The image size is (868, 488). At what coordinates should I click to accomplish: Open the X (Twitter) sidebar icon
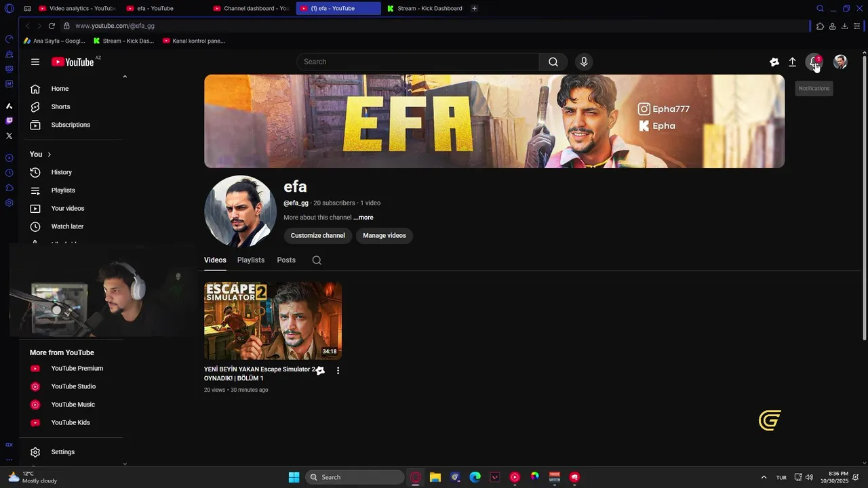point(9,136)
